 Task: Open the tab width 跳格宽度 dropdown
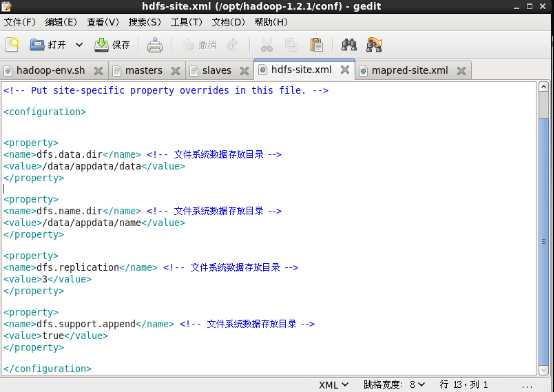click(394, 385)
